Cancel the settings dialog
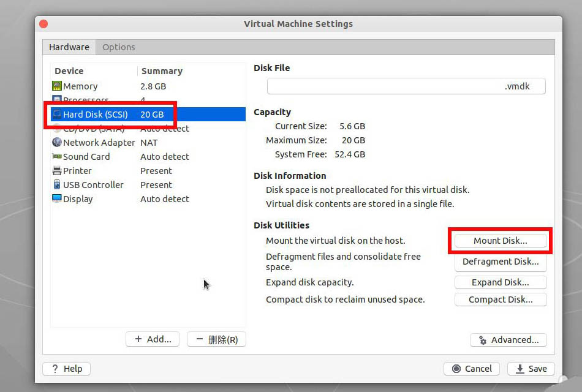Image resolution: width=582 pixels, height=392 pixels. point(471,369)
